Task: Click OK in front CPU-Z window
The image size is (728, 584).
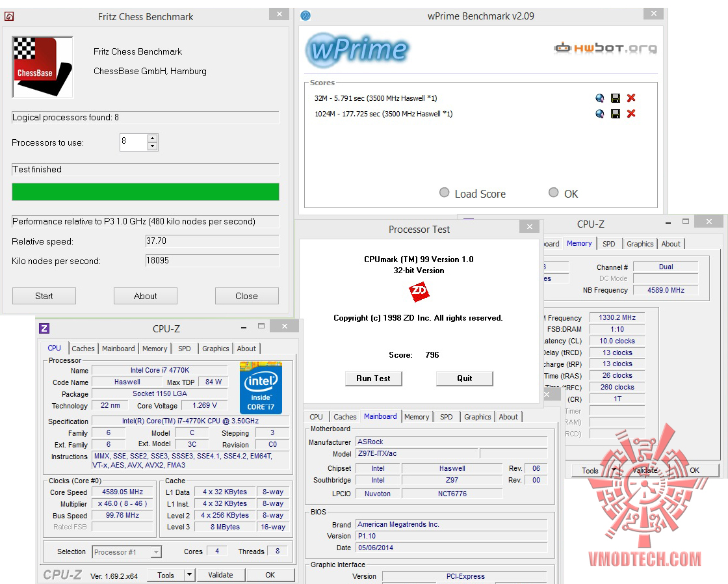Action: click(270, 575)
